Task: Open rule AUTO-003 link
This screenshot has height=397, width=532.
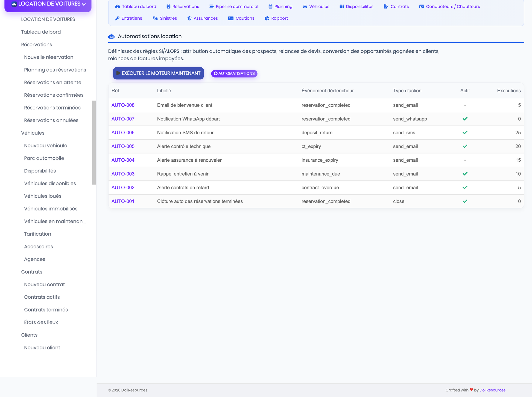Action: click(123, 174)
